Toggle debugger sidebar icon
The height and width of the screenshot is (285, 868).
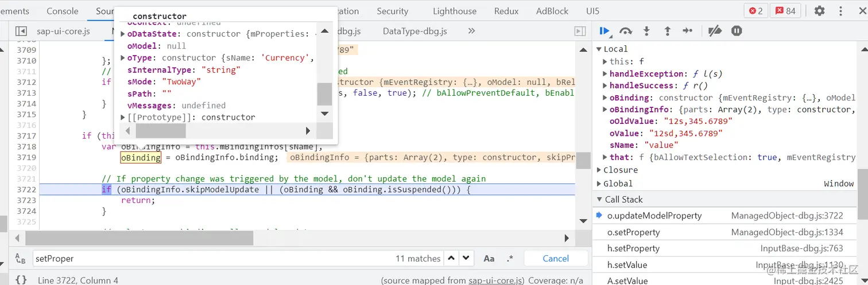click(580, 31)
